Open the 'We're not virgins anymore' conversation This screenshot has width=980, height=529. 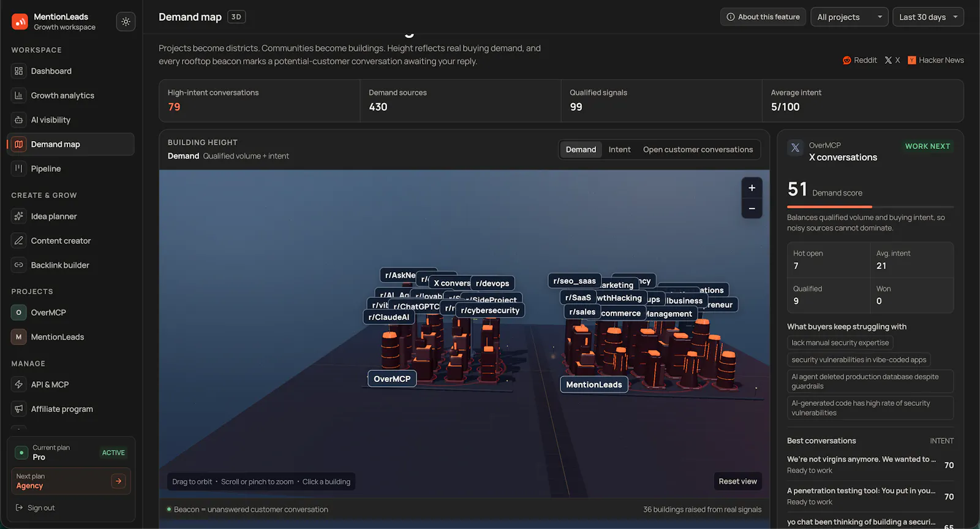[x=870, y=465]
